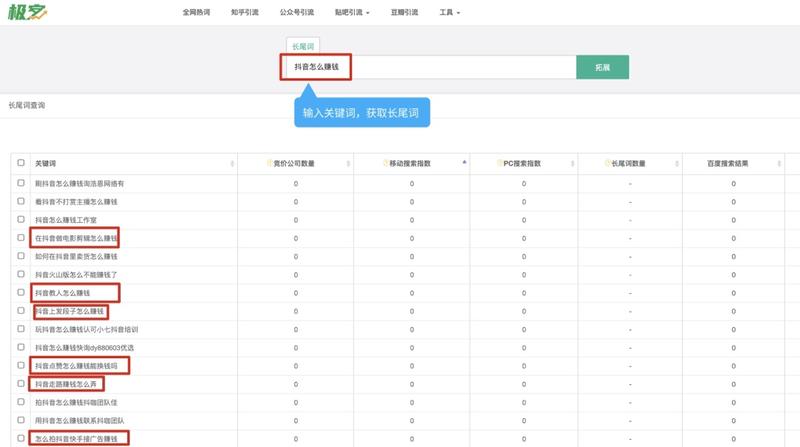Sort by 关键词 column sort arrows

click(x=231, y=164)
